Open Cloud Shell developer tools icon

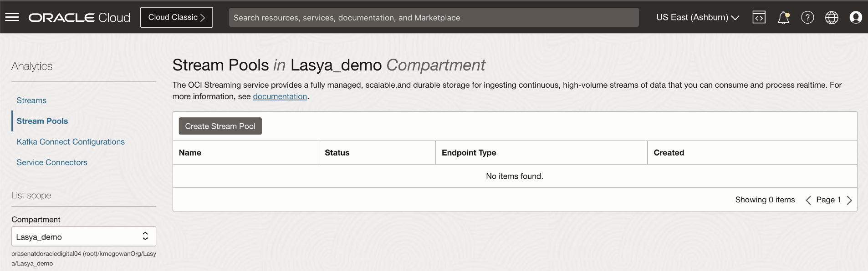[x=759, y=17]
